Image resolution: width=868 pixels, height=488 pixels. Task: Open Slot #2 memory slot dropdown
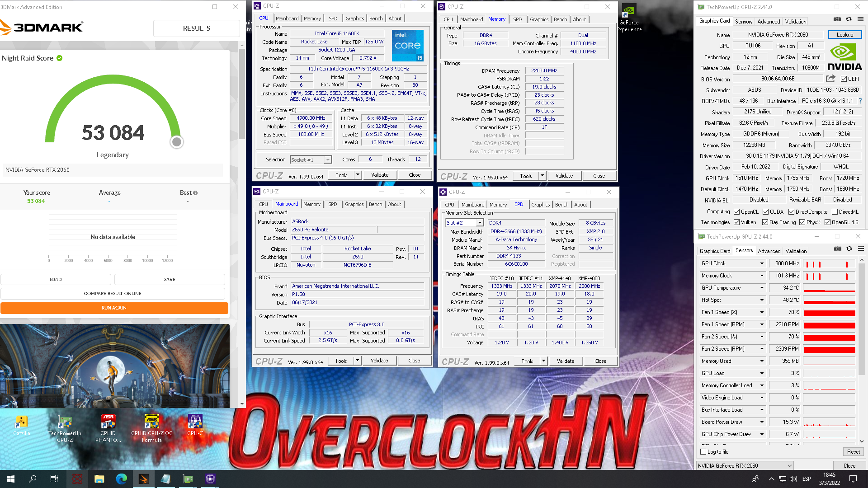tap(480, 223)
